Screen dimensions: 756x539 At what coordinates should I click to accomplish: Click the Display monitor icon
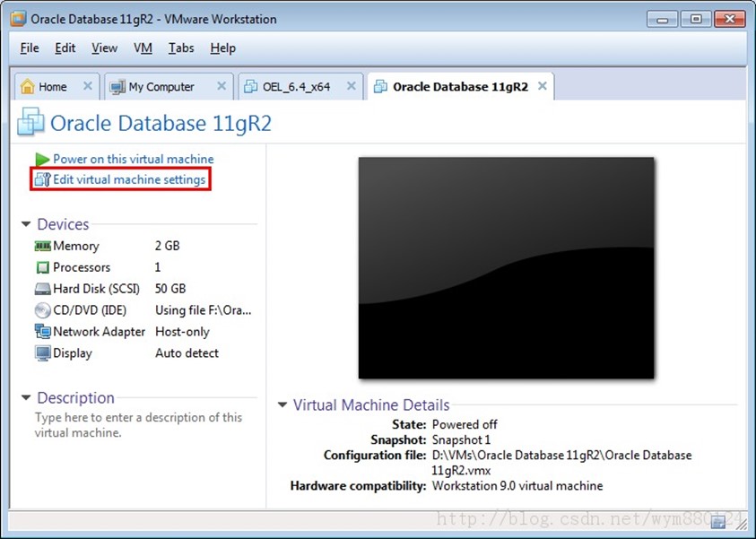pyautogui.click(x=42, y=353)
